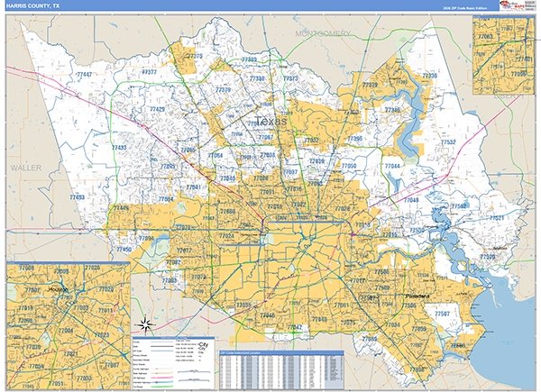Click ZIP code label 77336
The width and height of the screenshot is (541, 392).
pyautogui.click(x=429, y=76)
